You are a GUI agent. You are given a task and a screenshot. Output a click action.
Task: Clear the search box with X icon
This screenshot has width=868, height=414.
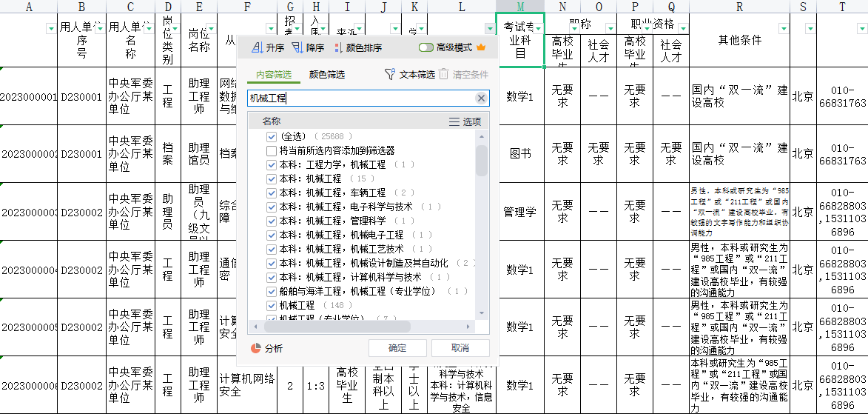[481, 98]
